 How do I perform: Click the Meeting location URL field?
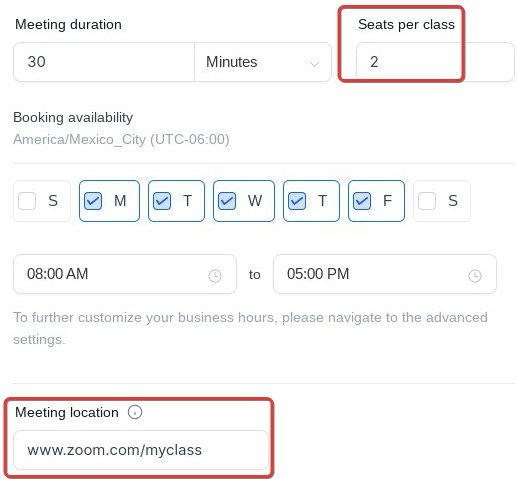pos(141,450)
